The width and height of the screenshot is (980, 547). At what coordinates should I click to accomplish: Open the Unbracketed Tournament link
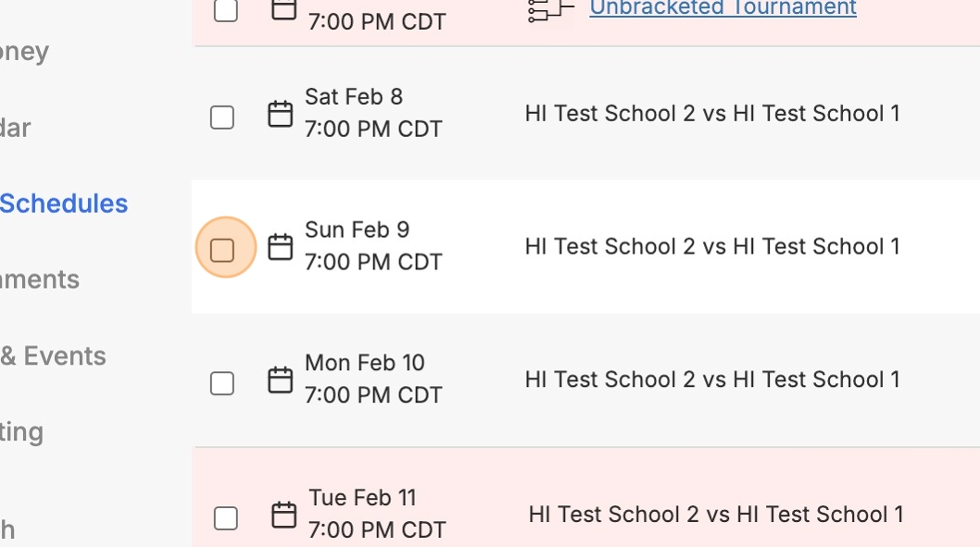tap(722, 8)
